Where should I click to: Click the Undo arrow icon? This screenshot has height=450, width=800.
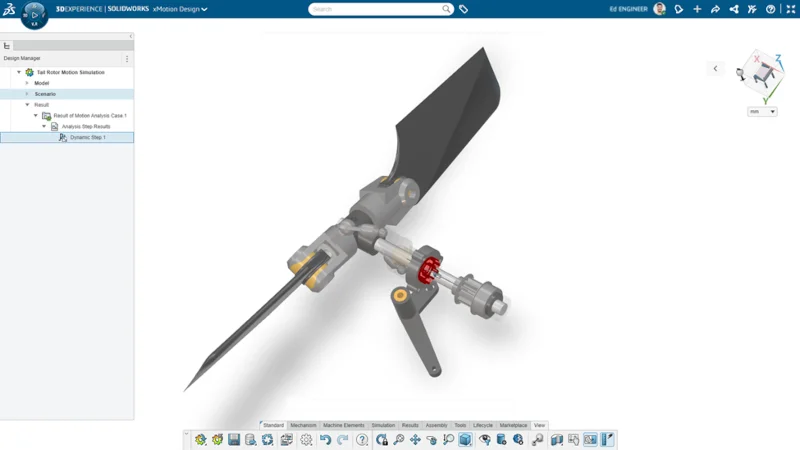click(x=325, y=440)
